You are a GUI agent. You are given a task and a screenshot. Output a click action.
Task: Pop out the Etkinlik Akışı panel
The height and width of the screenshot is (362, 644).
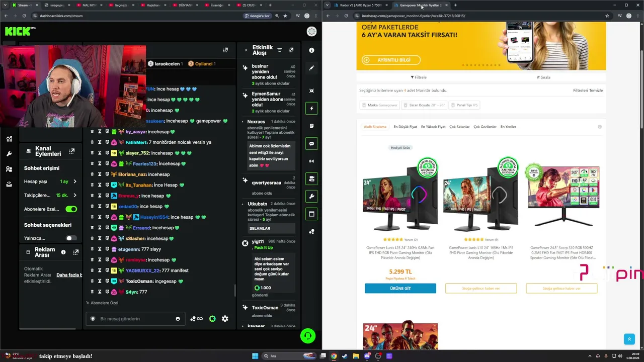click(x=291, y=50)
